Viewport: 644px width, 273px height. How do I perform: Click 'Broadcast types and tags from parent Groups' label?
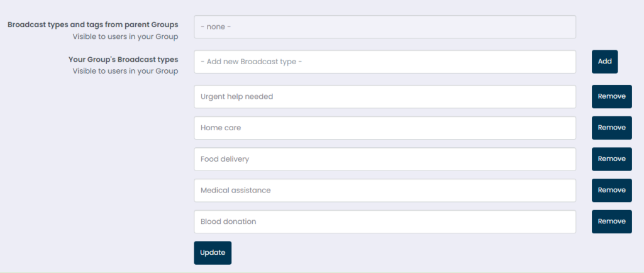click(92, 25)
